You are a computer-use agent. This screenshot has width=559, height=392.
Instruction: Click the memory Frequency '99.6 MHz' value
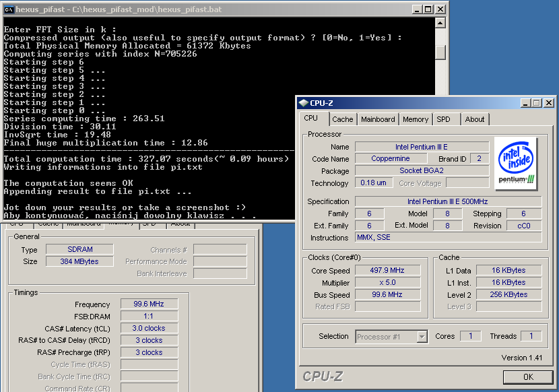[x=149, y=304]
